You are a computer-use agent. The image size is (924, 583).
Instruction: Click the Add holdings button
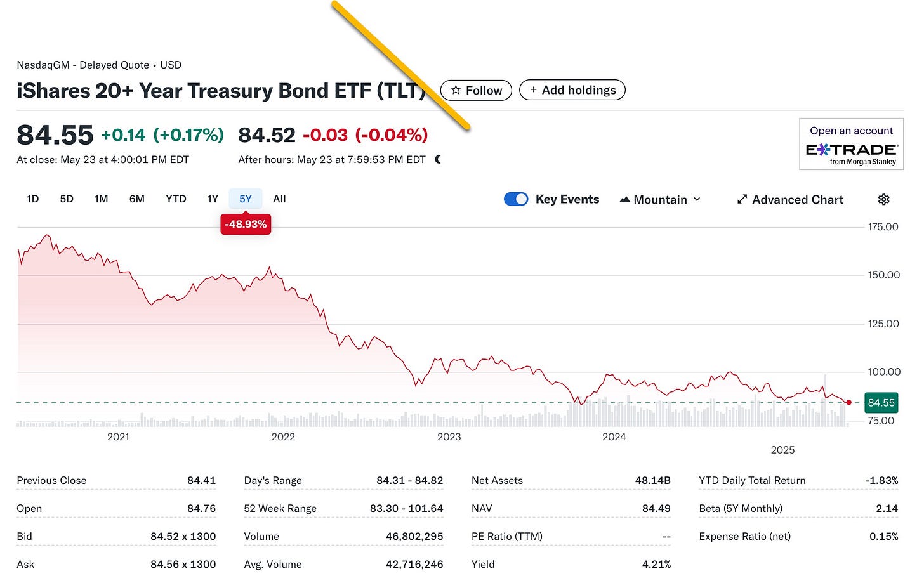572,90
